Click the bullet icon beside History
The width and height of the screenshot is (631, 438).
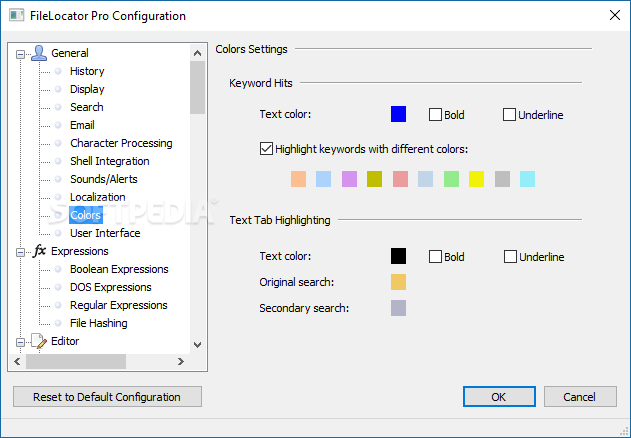click(58, 71)
